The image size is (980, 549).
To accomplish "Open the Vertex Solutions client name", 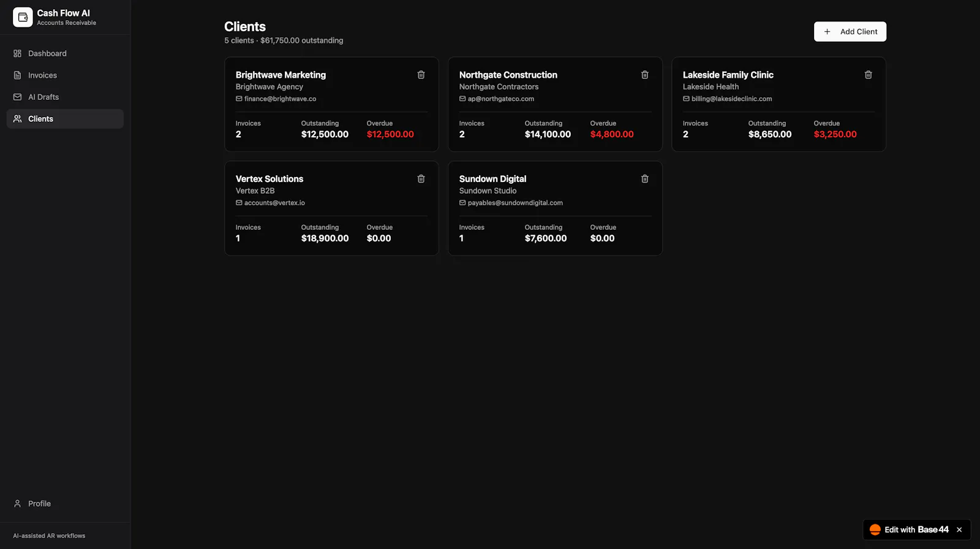I will 269,179.
